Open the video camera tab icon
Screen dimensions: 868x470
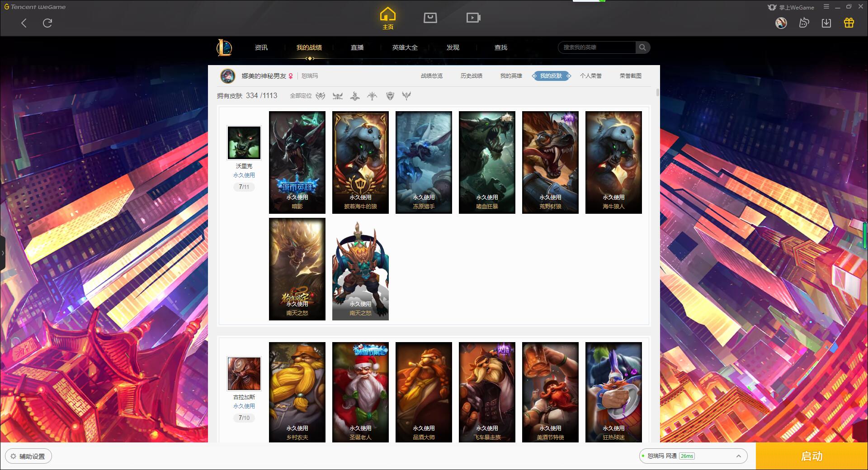(473, 18)
